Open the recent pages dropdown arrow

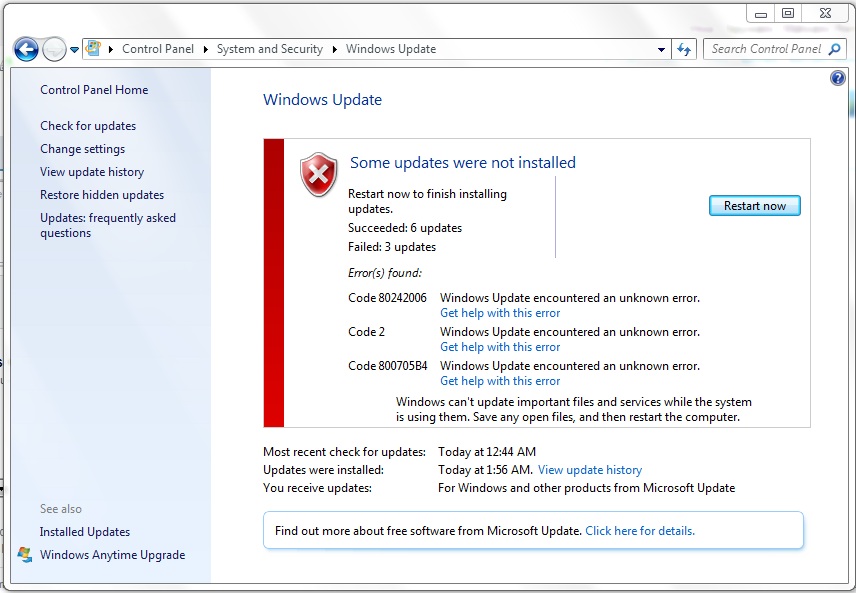click(74, 50)
